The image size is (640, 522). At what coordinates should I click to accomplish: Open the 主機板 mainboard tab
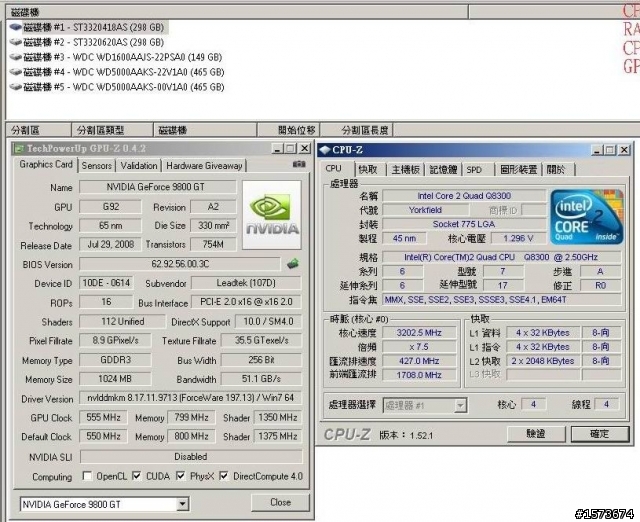(405, 169)
